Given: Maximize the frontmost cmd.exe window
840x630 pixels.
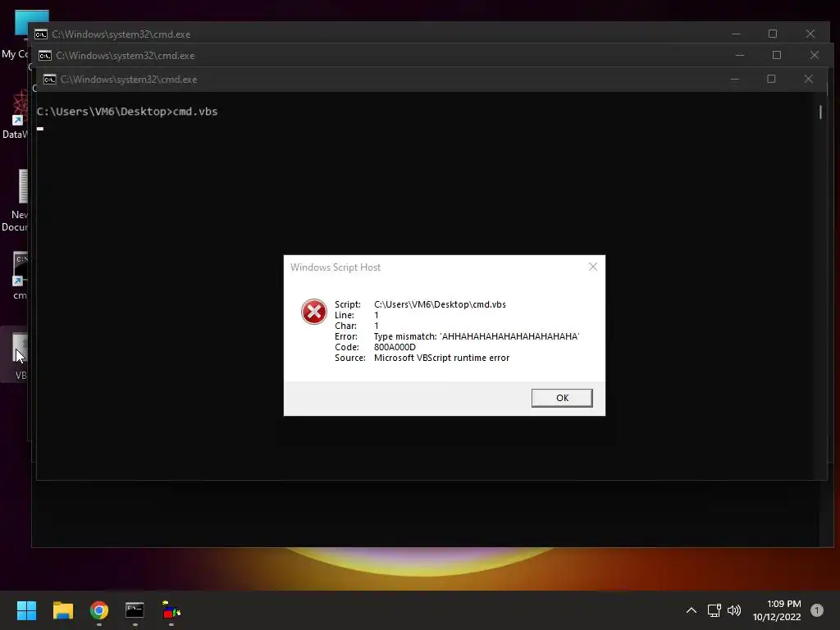Looking at the screenshot, I should pyautogui.click(x=771, y=80).
